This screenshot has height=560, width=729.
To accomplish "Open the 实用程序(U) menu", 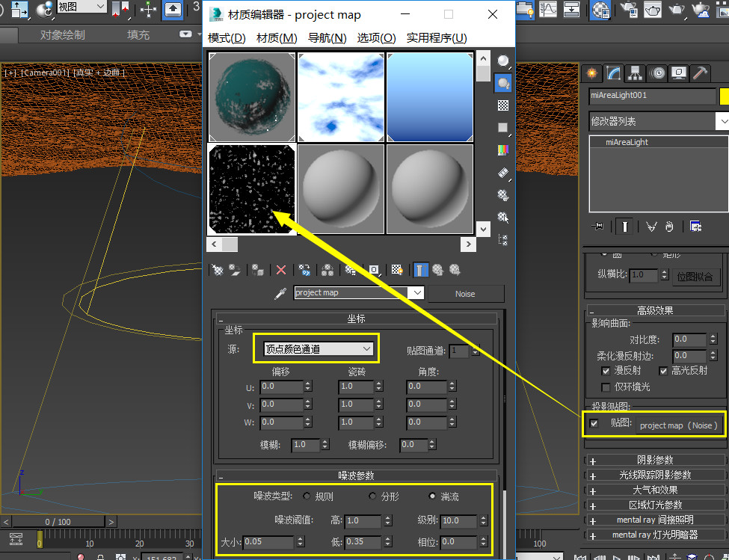I will (x=437, y=37).
